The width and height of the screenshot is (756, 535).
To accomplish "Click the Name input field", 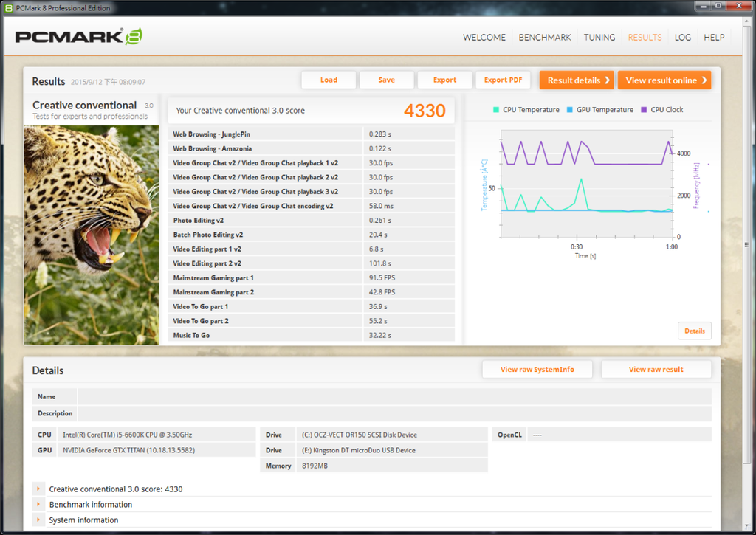I will point(394,397).
